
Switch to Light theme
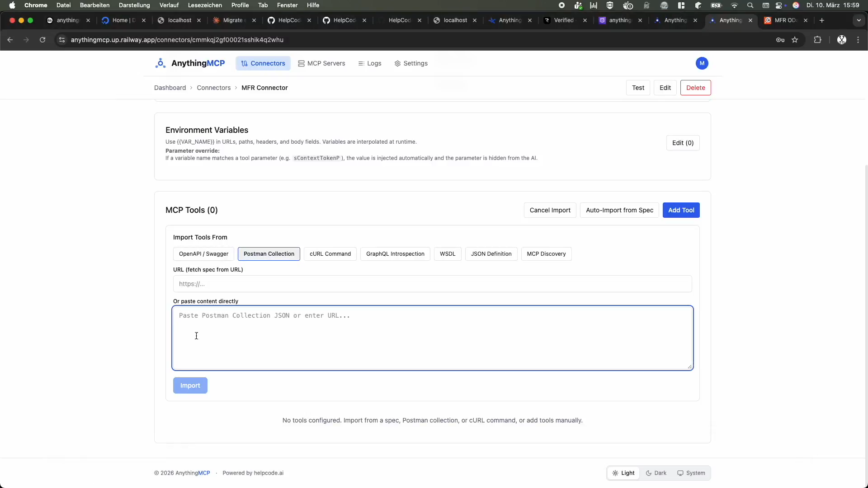[x=623, y=473]
